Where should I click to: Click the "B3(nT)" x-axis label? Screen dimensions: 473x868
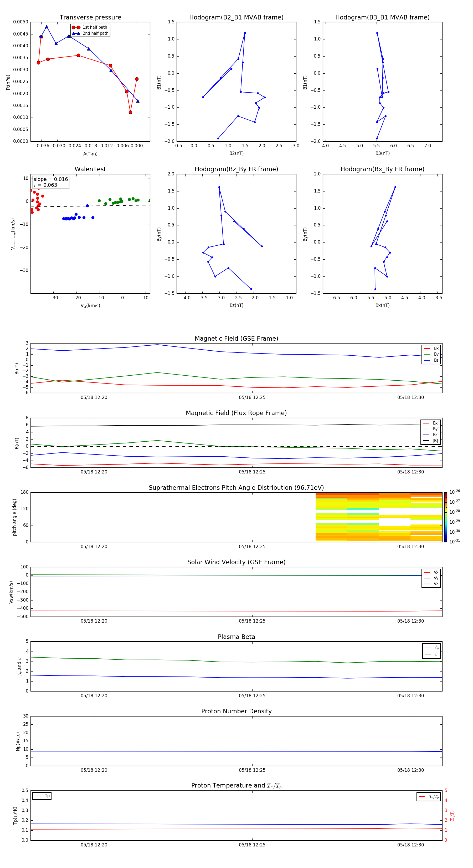pyautogui.click(x=382, y=153)
